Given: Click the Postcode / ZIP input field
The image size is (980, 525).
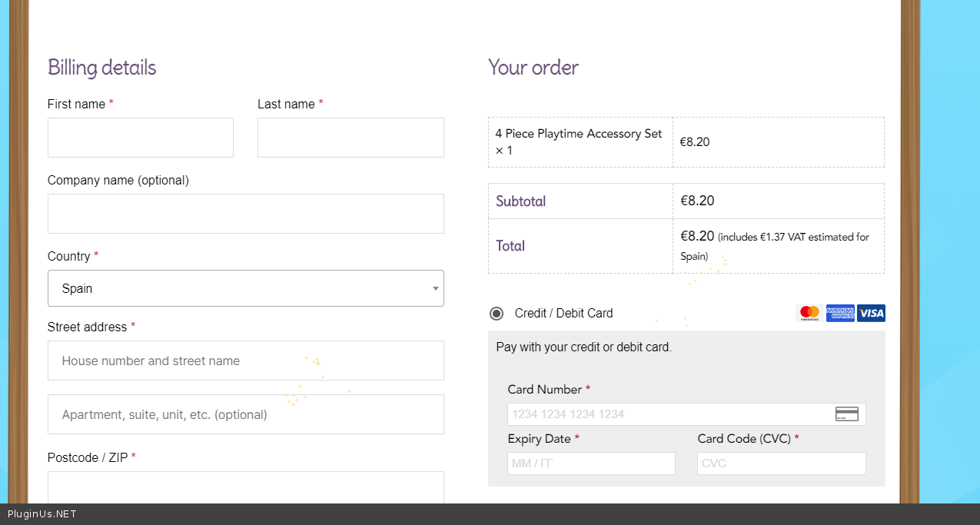Looking at the screenshot, I should [246, 487].
